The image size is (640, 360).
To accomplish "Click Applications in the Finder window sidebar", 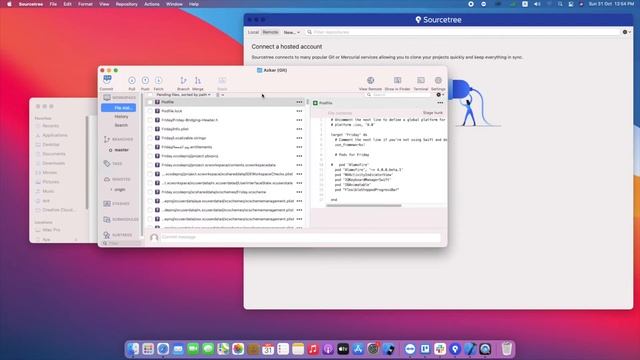I will coord(55,135).
